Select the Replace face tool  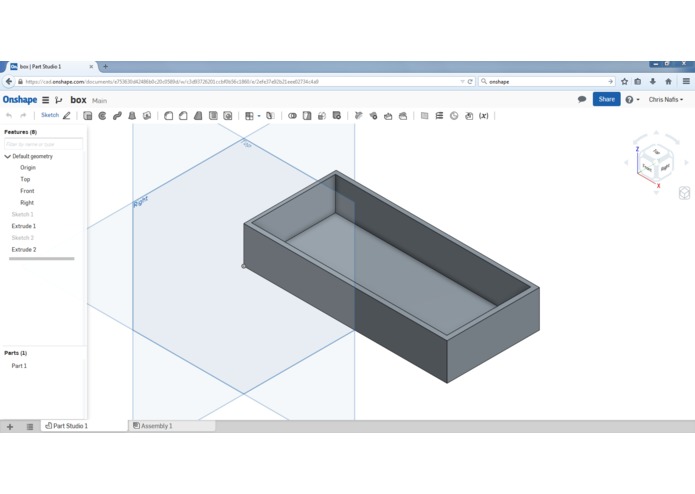[403, 116]
